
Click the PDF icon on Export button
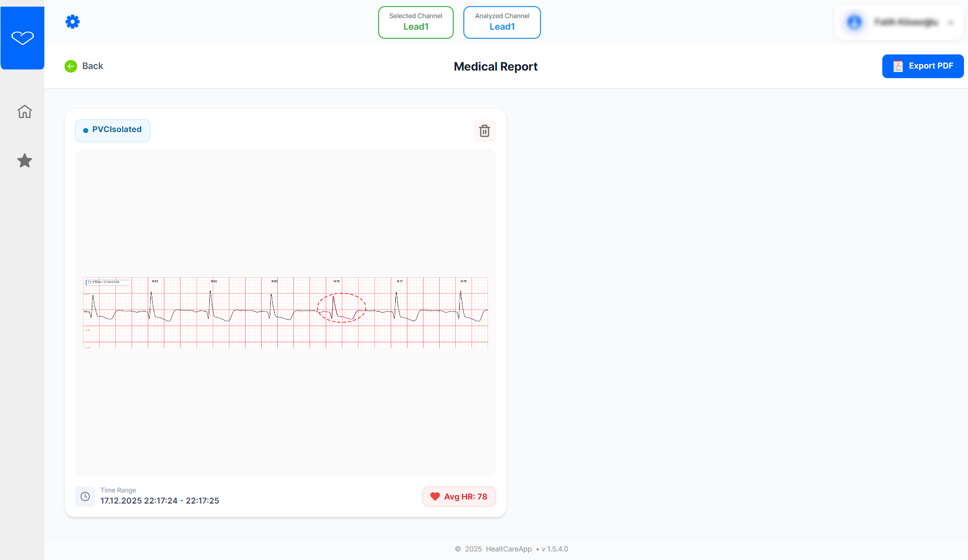tap(898, 66)
